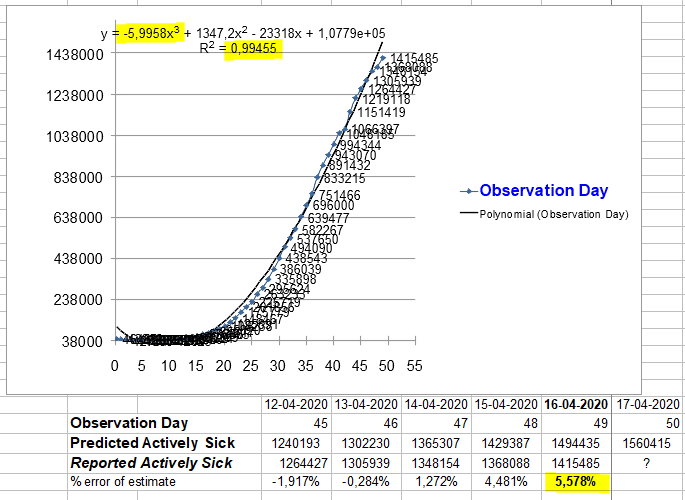Select data label 1415485 on the chart
This screenshot has height=500, width=685.
(414, 58)
